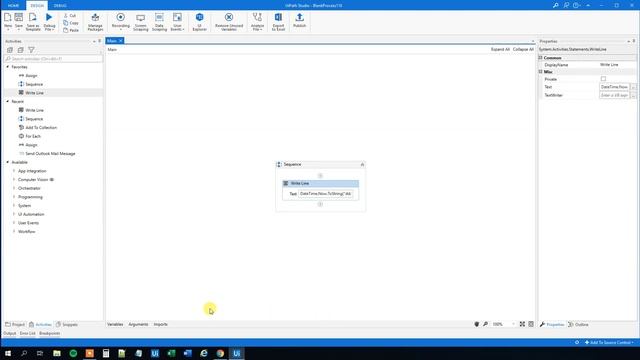
Task: Collapse the Favorites group
Action: pos(8,67)
